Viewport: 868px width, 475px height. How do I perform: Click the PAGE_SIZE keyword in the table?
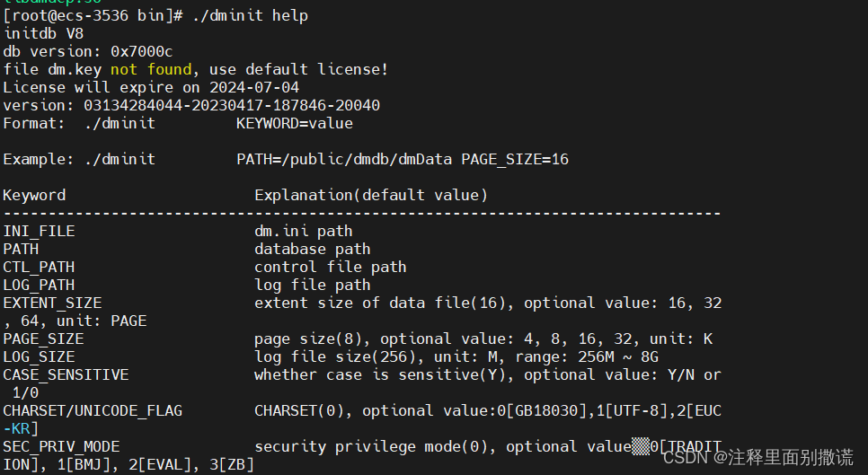pos(44,339)
